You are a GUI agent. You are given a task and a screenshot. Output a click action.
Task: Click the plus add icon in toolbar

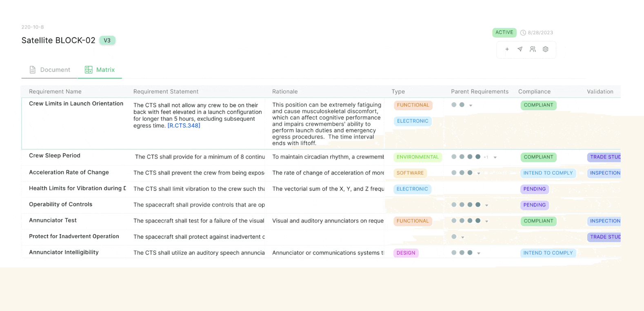507,49
